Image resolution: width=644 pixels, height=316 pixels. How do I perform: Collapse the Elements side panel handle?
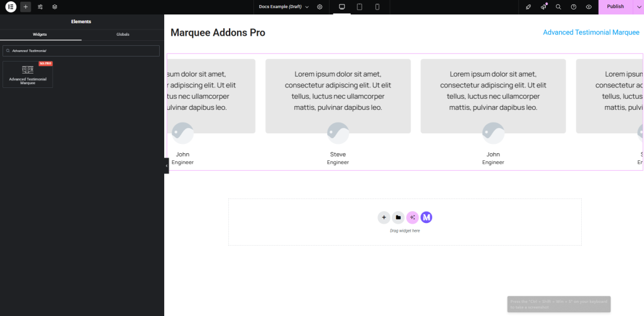(166, 165)
